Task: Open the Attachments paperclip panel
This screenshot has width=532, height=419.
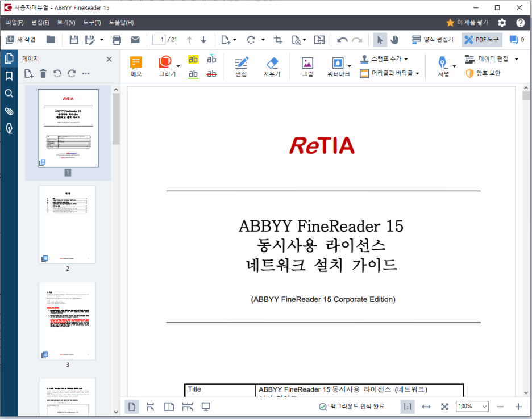Action: click(9, 111)
